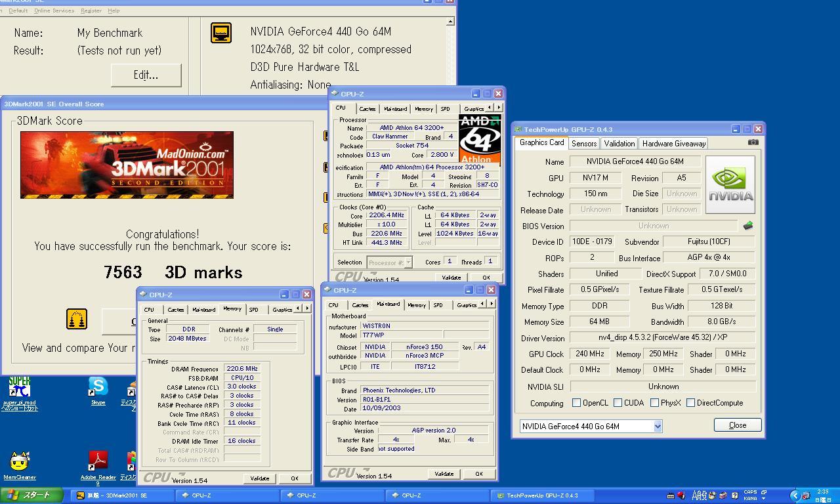
Task: Toggle the KANA indicator in the language bar
Action: pos(750,498)
